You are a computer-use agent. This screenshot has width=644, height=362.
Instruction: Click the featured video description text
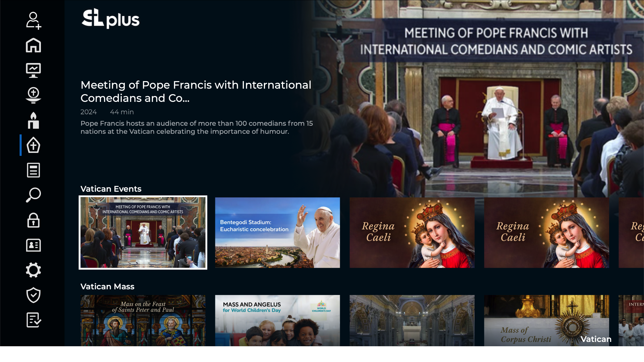pos(197,127)
